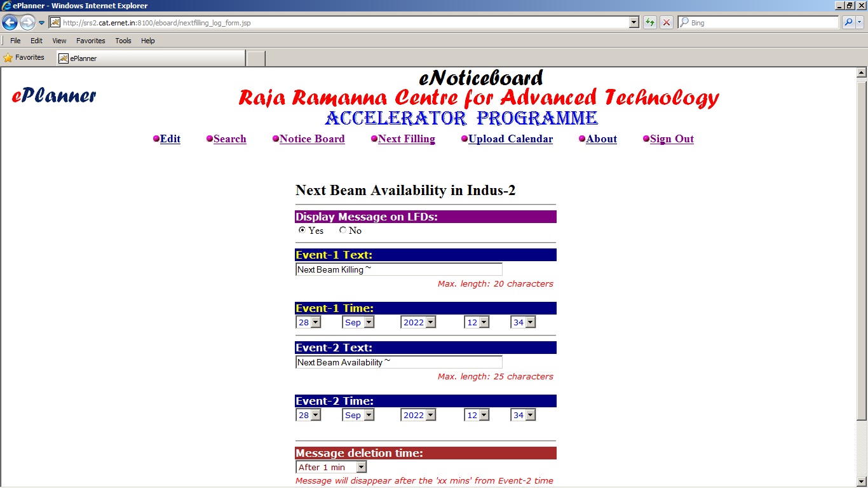Click the Internet Explorer title bar icon
The image size is (868, 488).
[6, 6]
